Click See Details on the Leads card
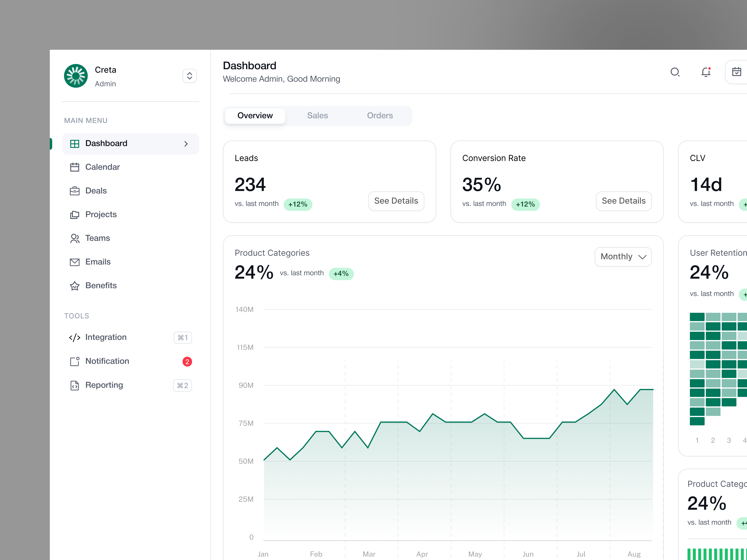 (396, 201)
